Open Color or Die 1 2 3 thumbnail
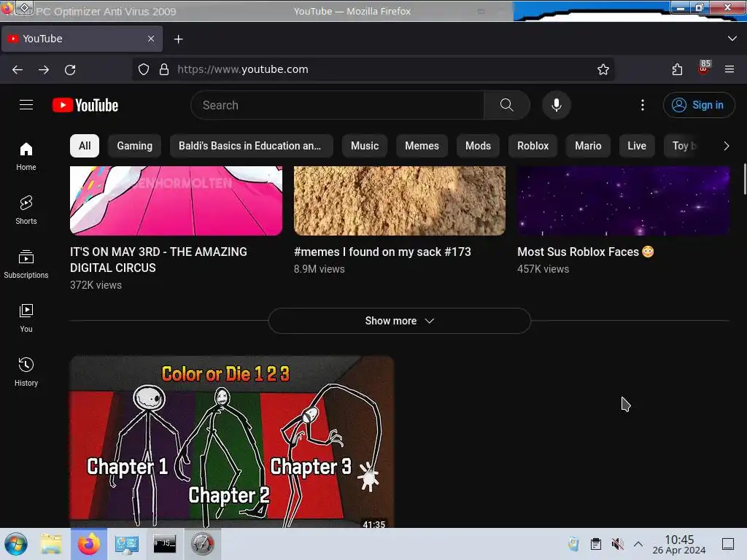This screenshot has width=747, height=560. pyautogui.click(x=231, y=441)
